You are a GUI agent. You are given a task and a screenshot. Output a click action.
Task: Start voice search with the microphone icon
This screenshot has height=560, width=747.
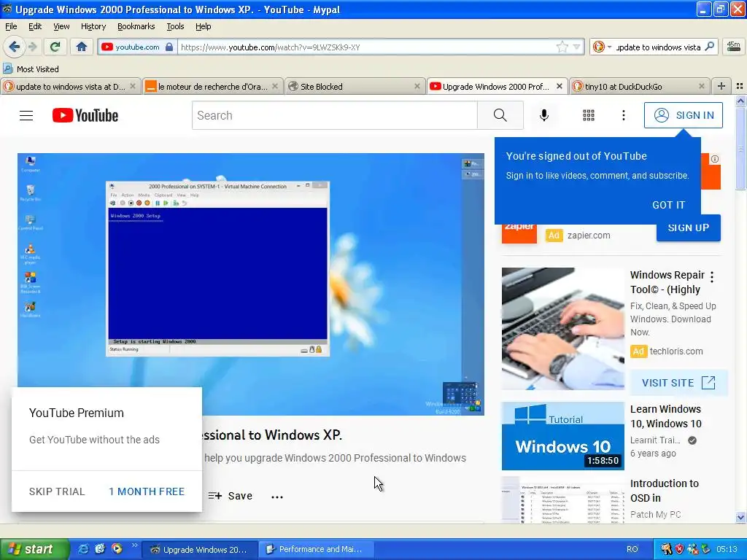[x=543, y=115]
